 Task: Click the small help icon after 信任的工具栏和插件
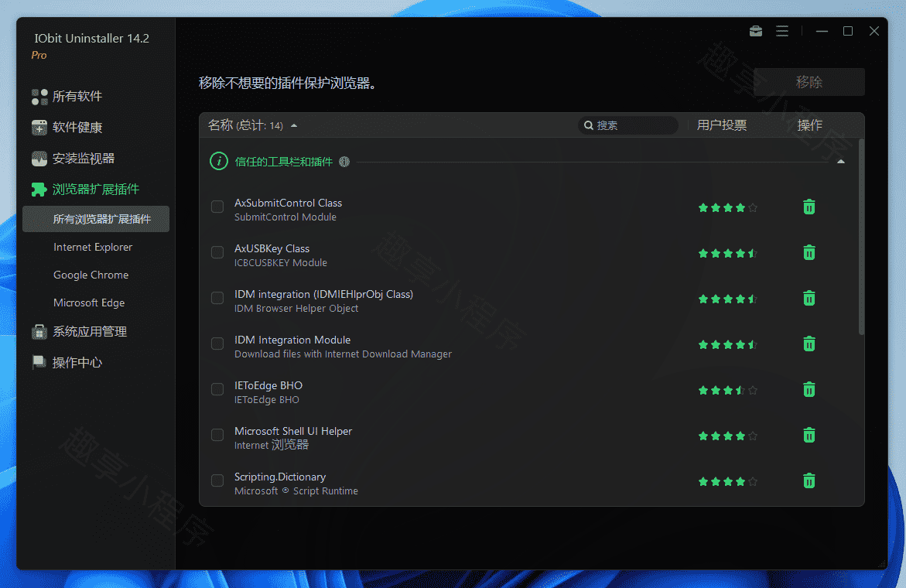coord(344,162)
